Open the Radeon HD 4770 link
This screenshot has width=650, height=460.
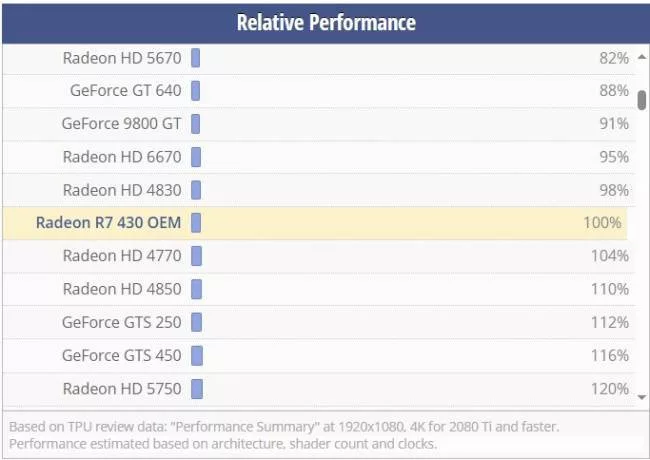coord(122,256)
